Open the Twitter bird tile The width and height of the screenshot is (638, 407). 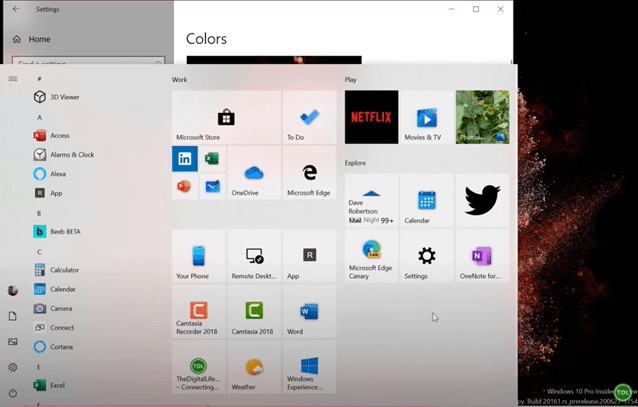(x=482, y=200)
